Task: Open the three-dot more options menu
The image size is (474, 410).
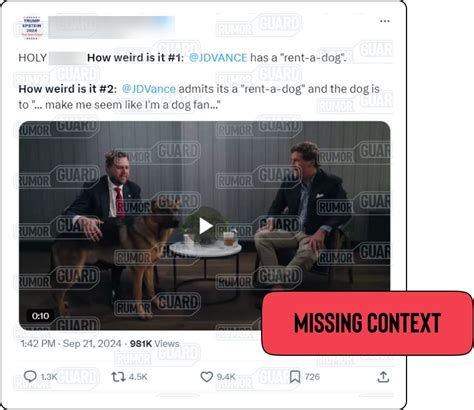Action: [x=385, y=21]
